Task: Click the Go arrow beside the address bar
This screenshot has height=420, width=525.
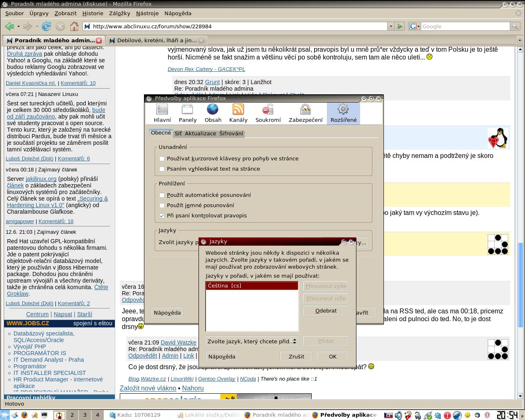Action: click(x=400, y=26)
